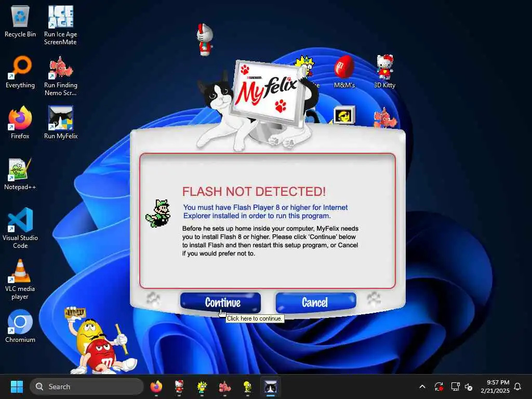
Task: Click Cancel in the MyFelix dialog
Action: 316,302
